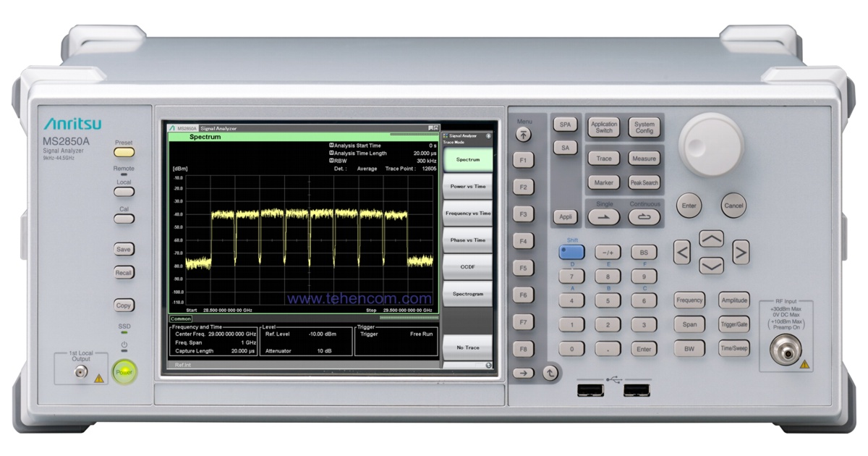
Task: Push the F3 function key
Action: pyautogui.click(x=524, y=214)
